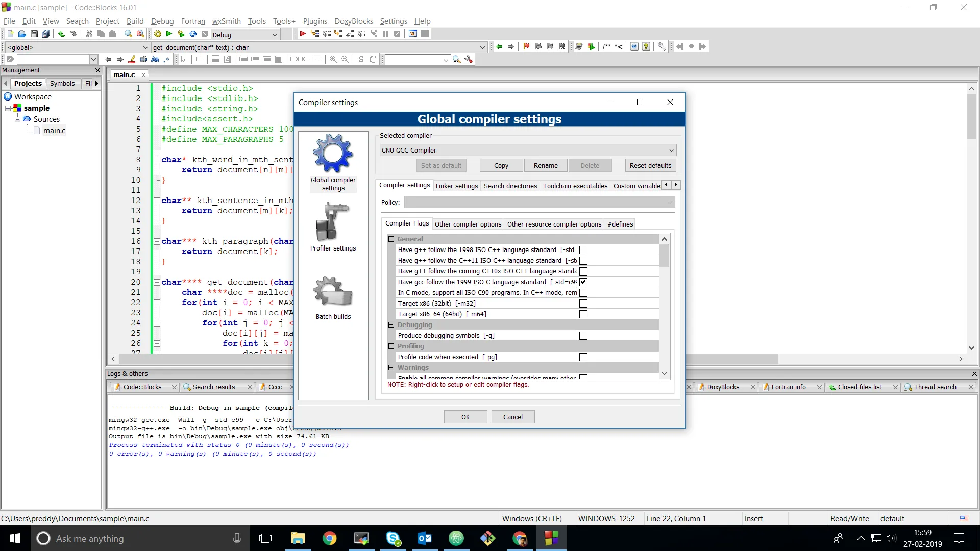Collapse the Debugging flags section

(x=391, y=325)
